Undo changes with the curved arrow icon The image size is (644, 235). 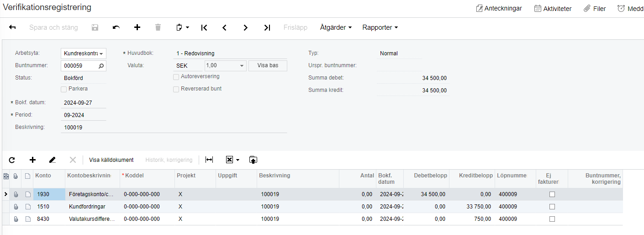coord(116,27)
